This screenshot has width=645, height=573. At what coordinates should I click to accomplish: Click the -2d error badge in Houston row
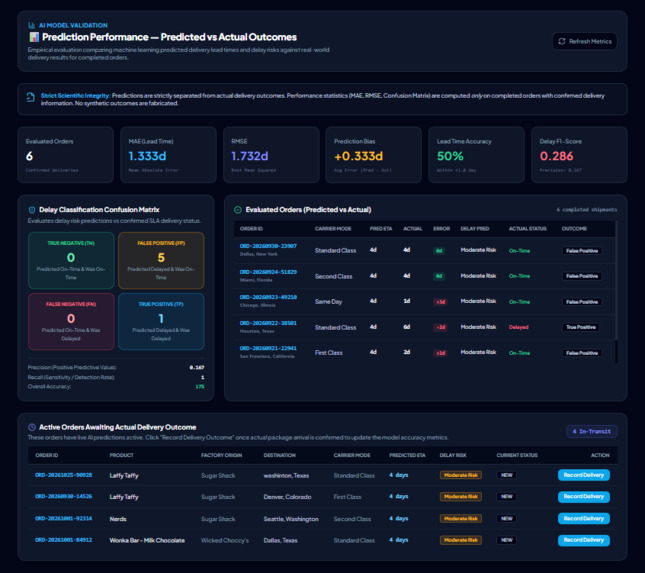[x=441, y=327]
